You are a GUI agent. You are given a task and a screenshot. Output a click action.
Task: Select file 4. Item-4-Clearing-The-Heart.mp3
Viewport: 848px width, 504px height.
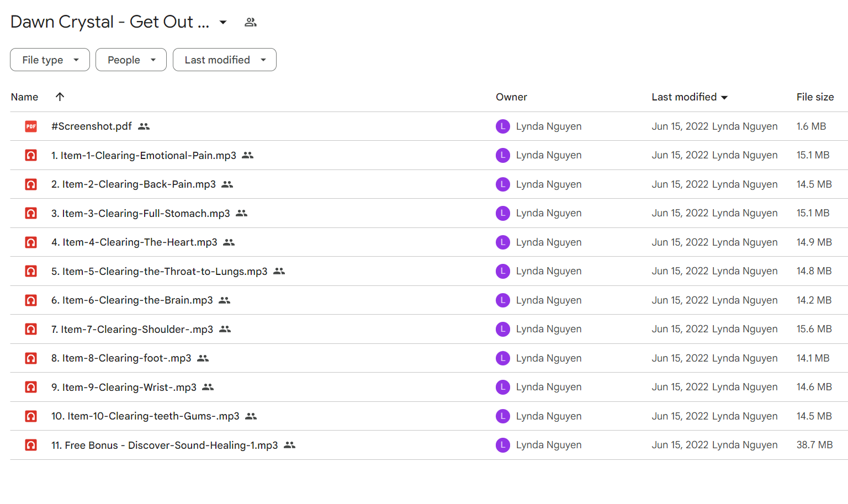coord(134,242)
